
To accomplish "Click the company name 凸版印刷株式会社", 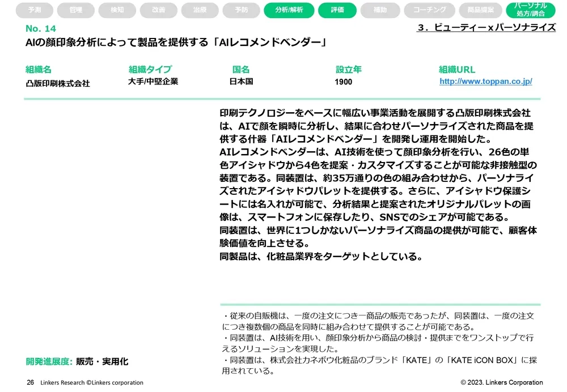I will (58, 83).
